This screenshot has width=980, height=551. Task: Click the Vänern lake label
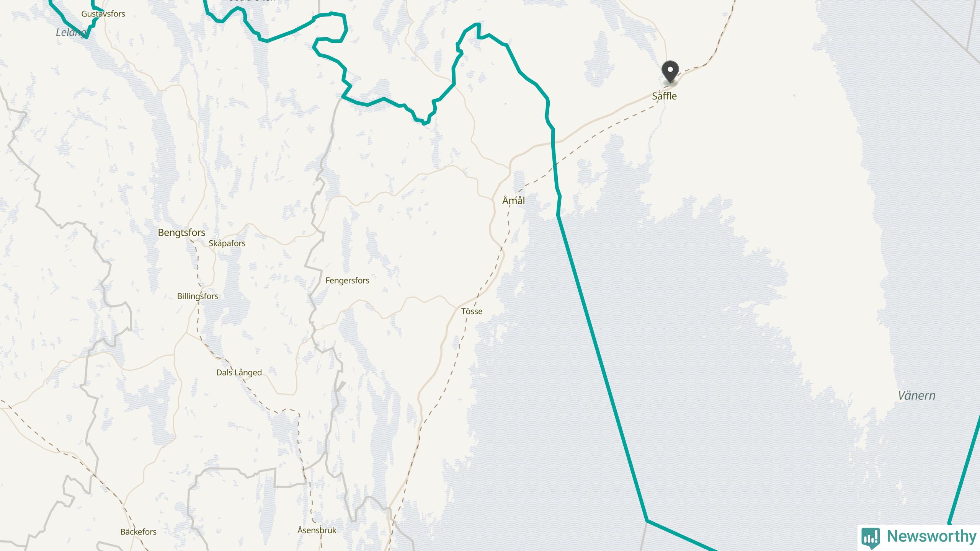pyautogui.click(x=916, y=395)
